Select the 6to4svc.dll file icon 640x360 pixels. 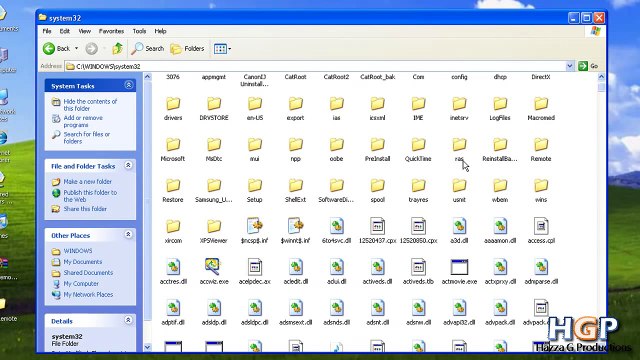336,226
